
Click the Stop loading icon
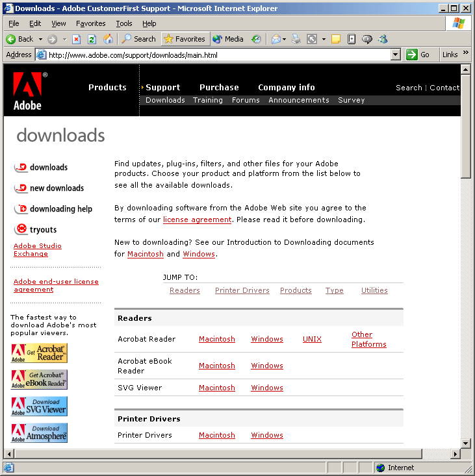click(x=76, y=39)
